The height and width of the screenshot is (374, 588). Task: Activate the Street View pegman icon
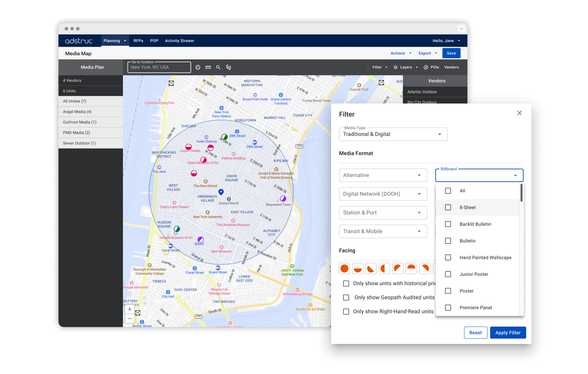coord(228,67)
